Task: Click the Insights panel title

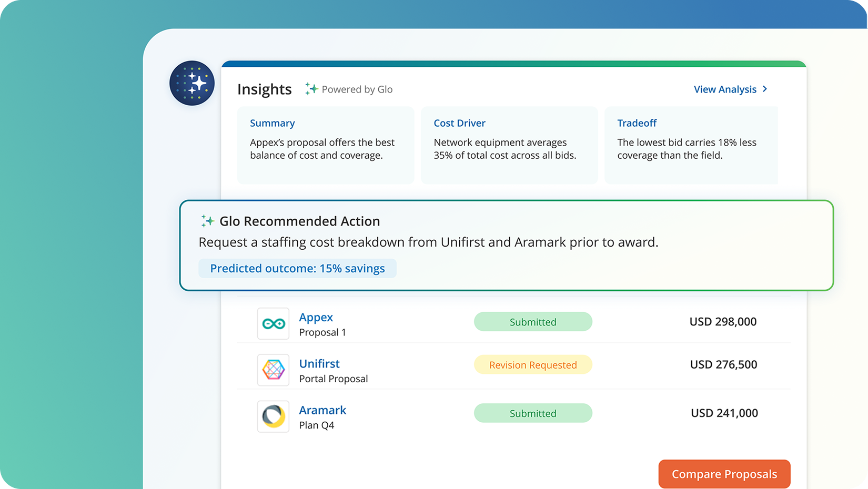Action: [x=264, y=89]
